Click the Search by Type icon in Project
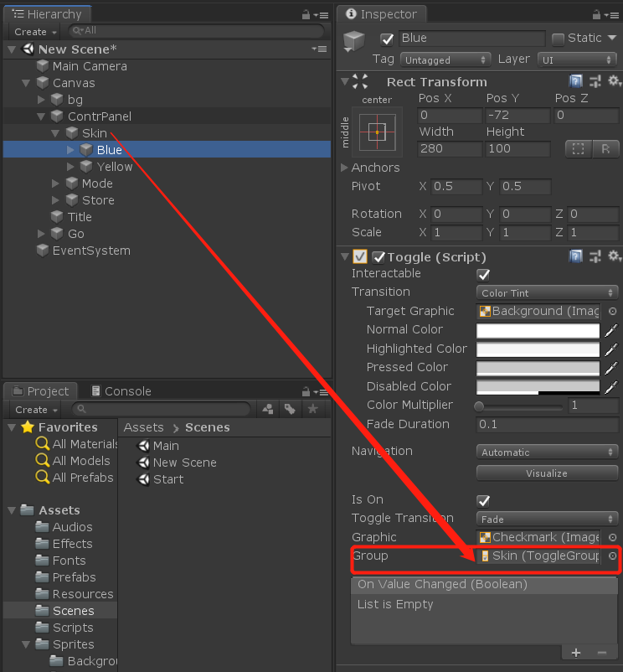Screen dimensions: 623x672 [x=268, y=409]
